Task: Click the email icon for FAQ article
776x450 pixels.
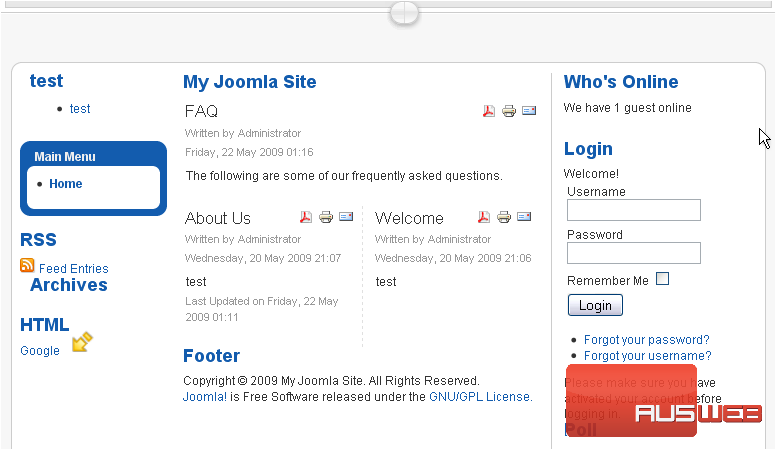Action: tap(529, 111)
